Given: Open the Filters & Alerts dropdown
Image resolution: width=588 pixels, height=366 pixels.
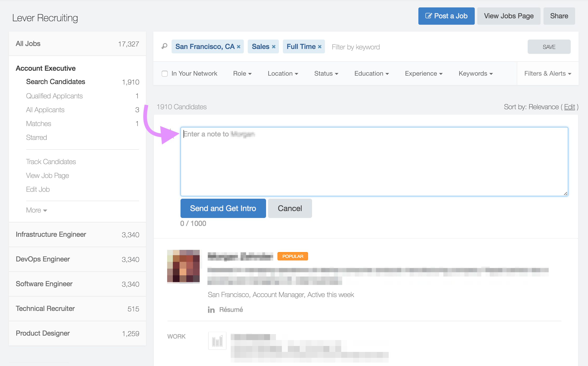Looking at the screenshot, I should pyautogui.click(x=548, y=74).
